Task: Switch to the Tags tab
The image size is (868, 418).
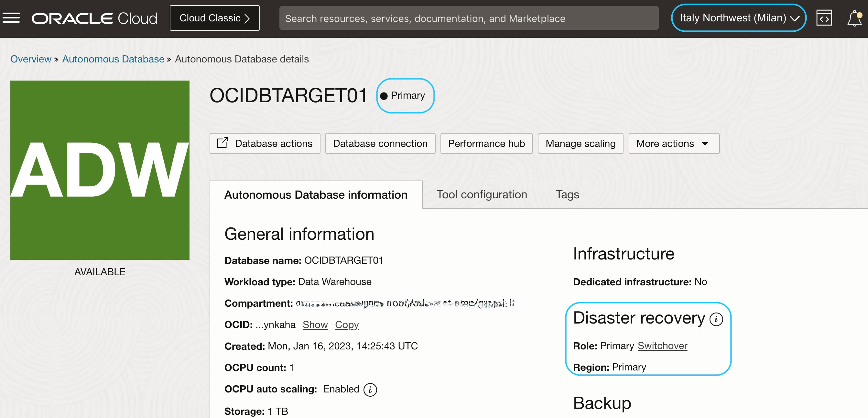Action: 567,194
